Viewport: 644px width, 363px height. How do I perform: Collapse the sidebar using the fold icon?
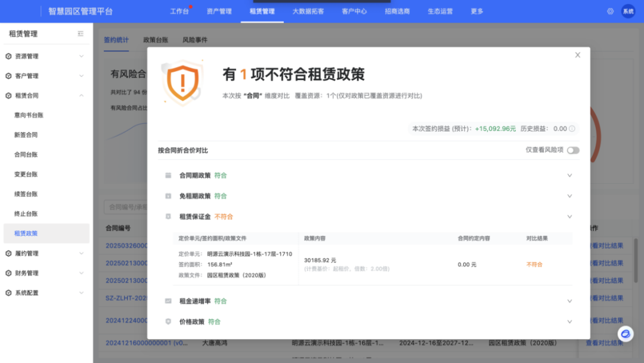(x=80, y=34)
